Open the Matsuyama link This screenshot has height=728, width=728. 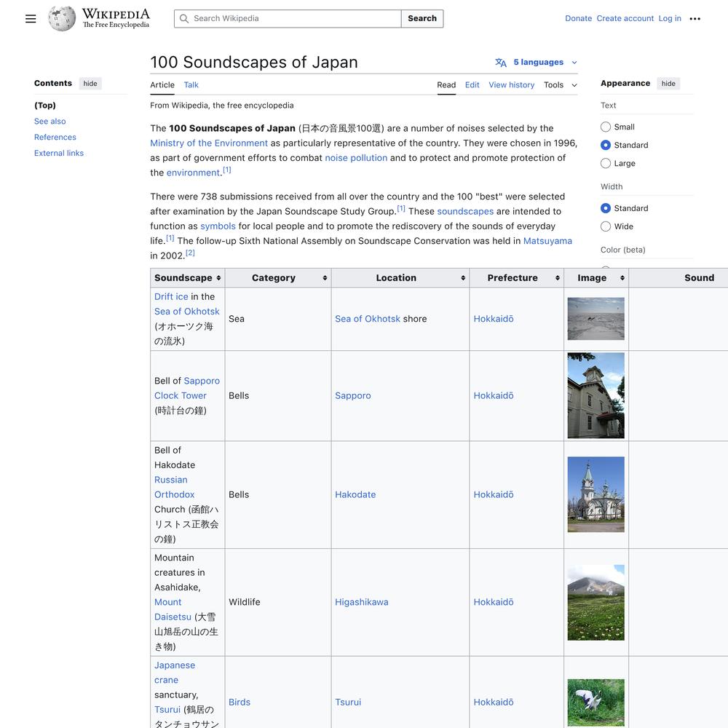(x=547, y=241)
